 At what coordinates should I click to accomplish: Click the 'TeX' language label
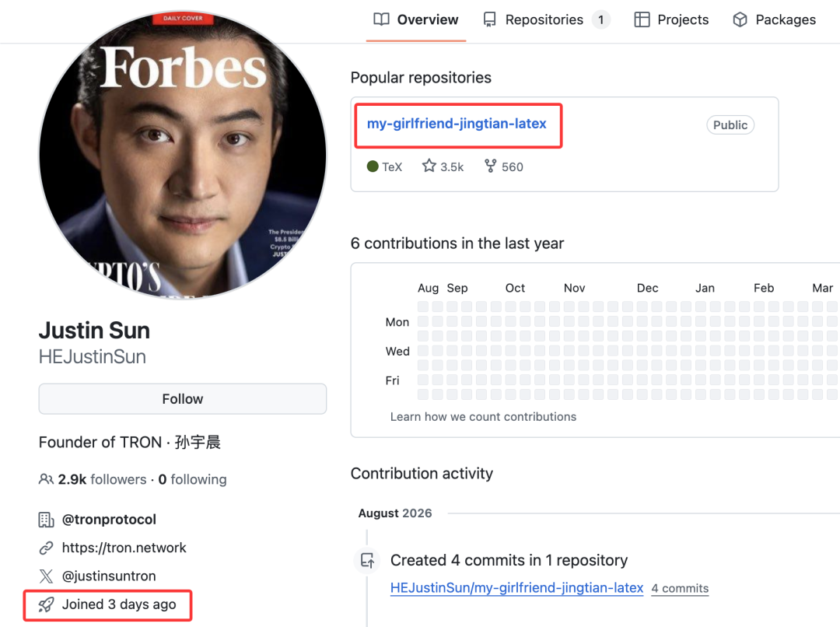point(392,167)
